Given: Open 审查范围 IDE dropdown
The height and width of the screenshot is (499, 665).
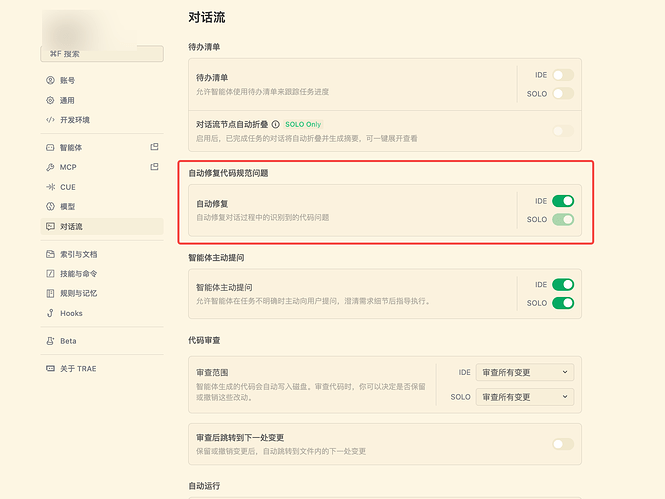Looking at the screenshot, I should (525, 372).
